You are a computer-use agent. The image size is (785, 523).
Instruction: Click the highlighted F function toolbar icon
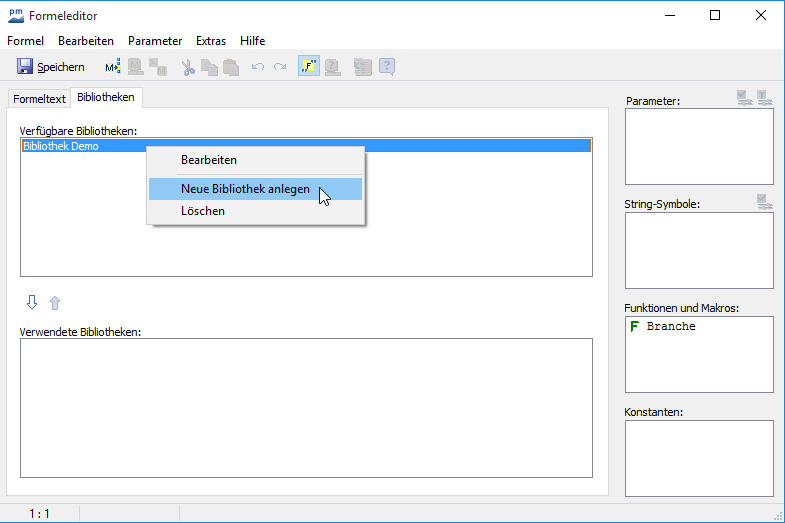[308, 67]
